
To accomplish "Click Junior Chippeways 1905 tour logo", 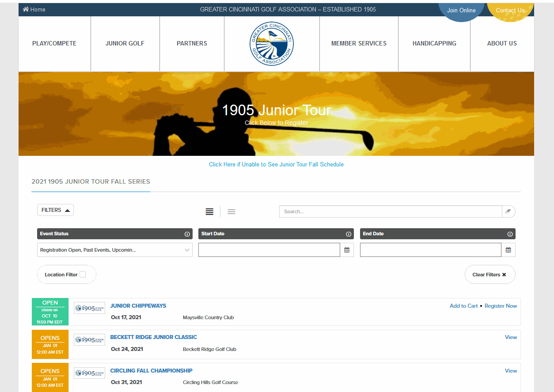I will tap(89, 308).
